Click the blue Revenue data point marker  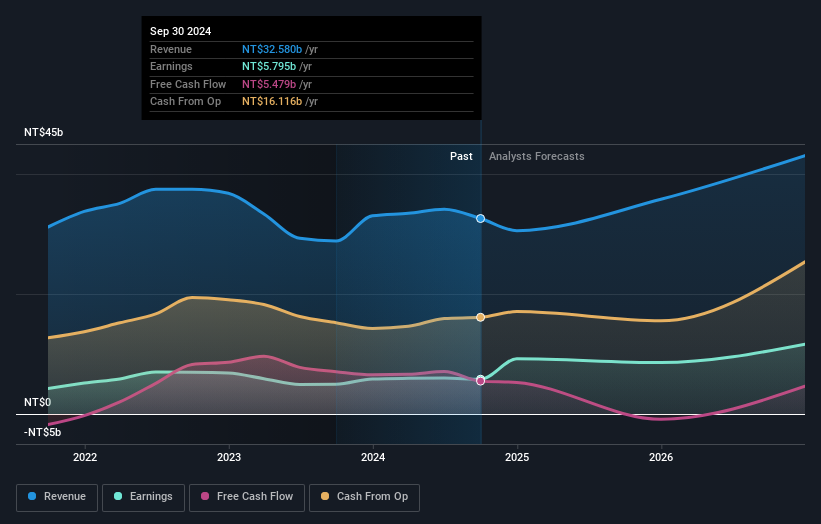click(x=480, y=218)
